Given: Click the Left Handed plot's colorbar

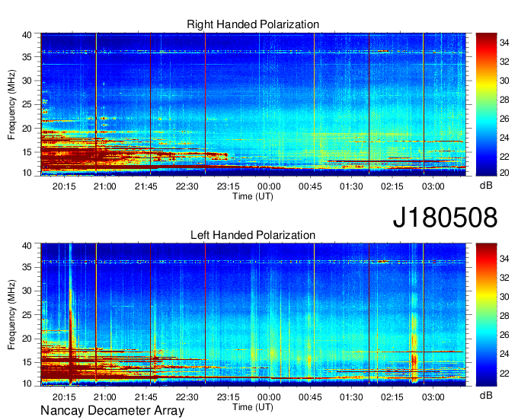Looking at the screenshot, I should (x=486, y=314).
